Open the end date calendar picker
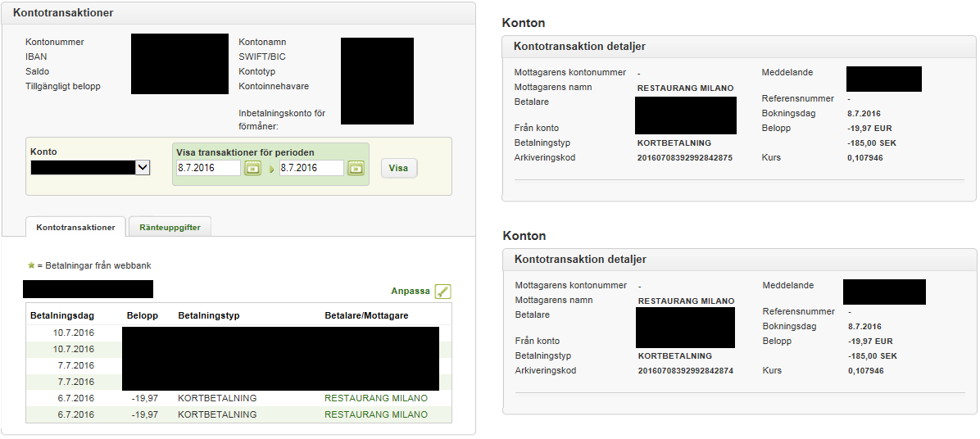980x439 pixels. [356, 168]
